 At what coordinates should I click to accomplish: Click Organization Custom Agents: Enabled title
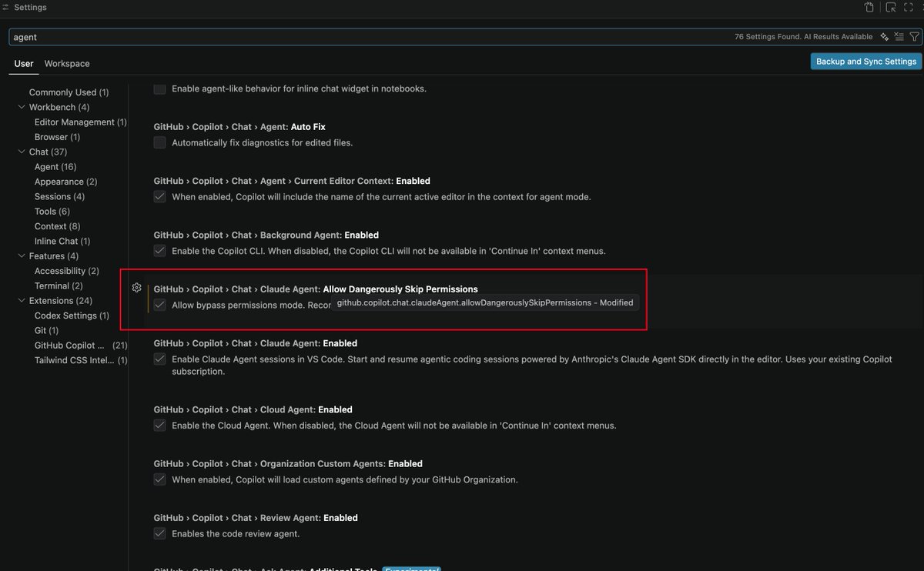pos(288,463)
